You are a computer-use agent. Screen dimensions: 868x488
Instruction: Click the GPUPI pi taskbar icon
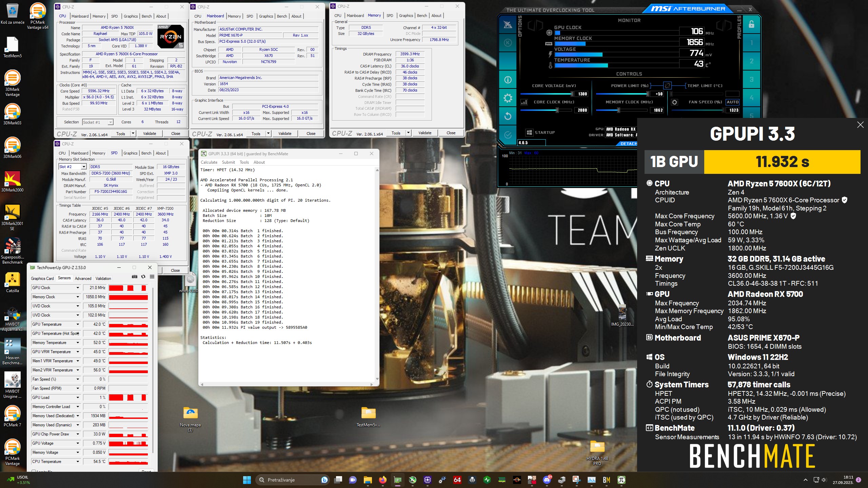tap(622, 480)
